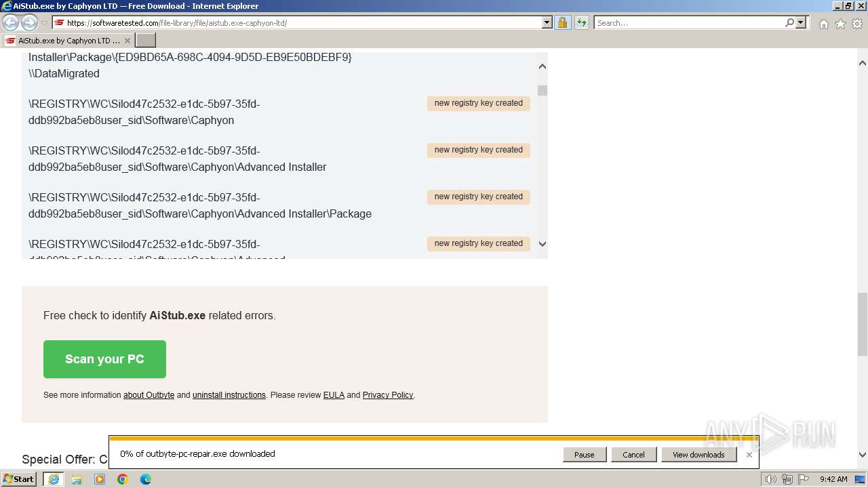Click the \\DataMigrated text line

64,74
